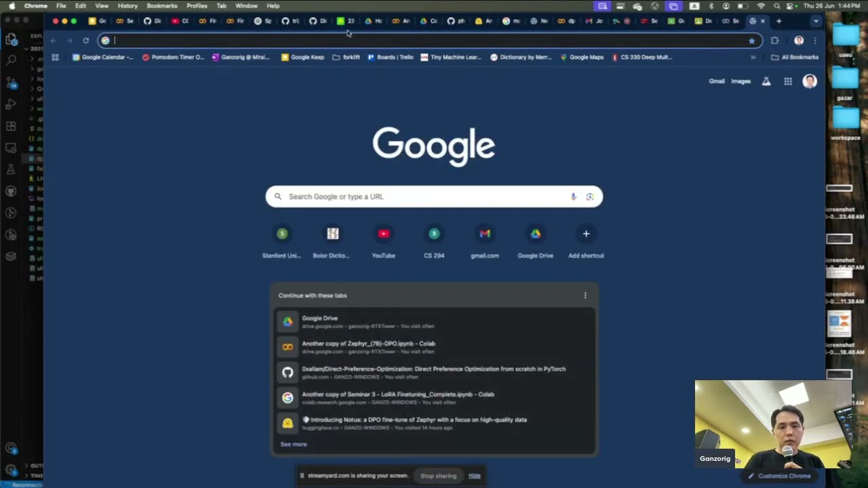Open the Chrome app menu
The image size is (868, 488).
pyautogui.click(x=36, y=6)
